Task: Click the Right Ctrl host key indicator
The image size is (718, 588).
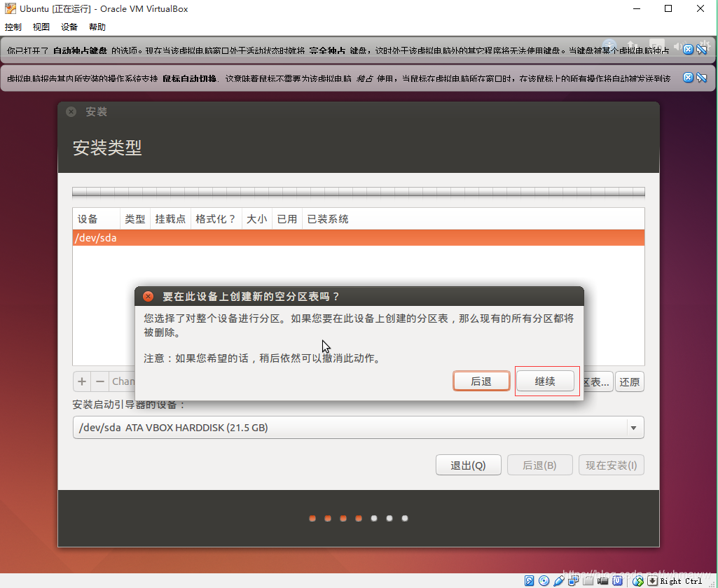Action: 681,581
